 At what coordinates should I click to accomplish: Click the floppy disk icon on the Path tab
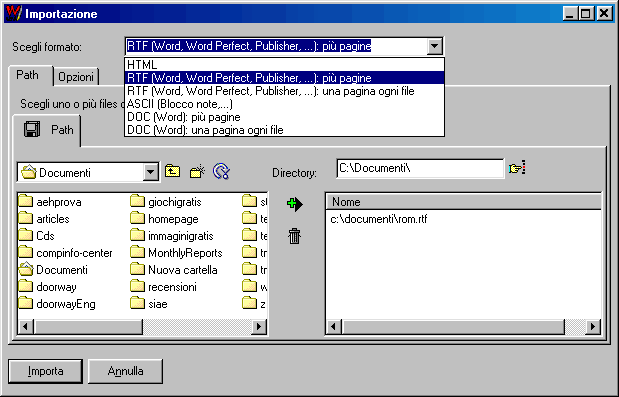[x=32, y=129]
